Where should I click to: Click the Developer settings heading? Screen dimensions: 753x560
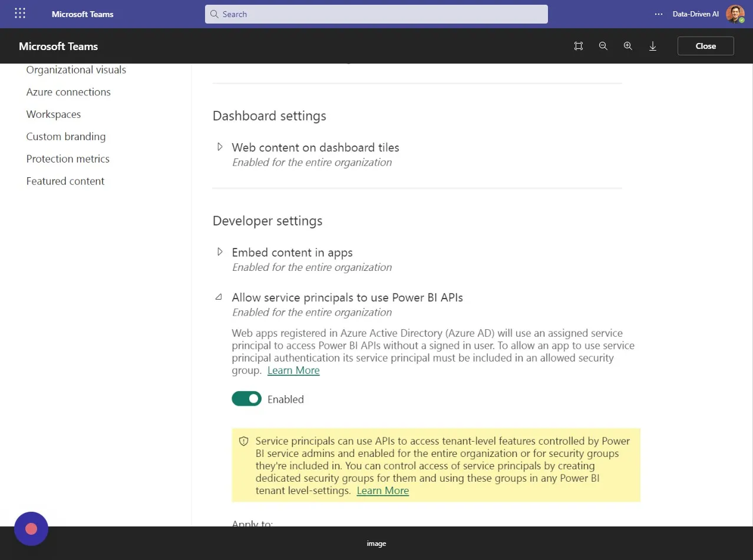[x=267, y=221]
